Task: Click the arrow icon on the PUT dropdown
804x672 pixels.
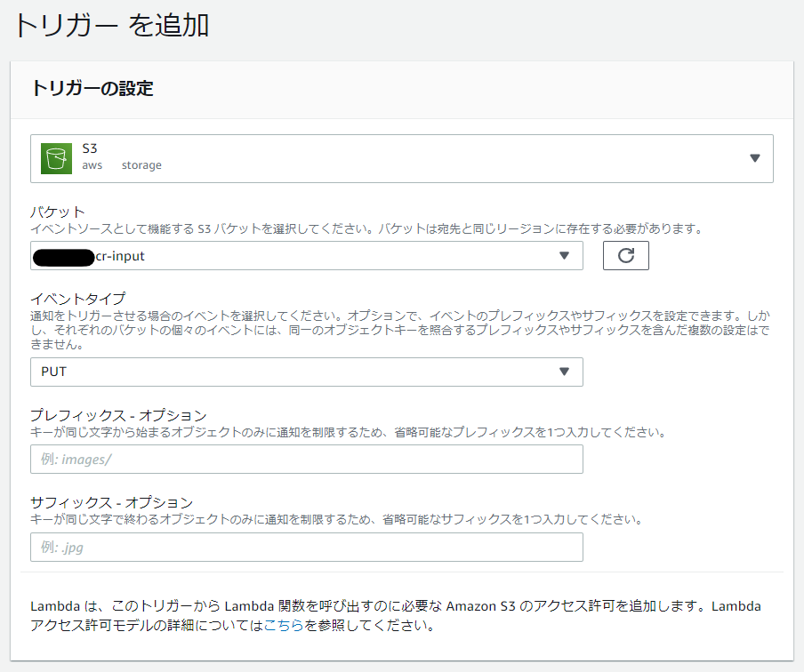Action: 566,372
